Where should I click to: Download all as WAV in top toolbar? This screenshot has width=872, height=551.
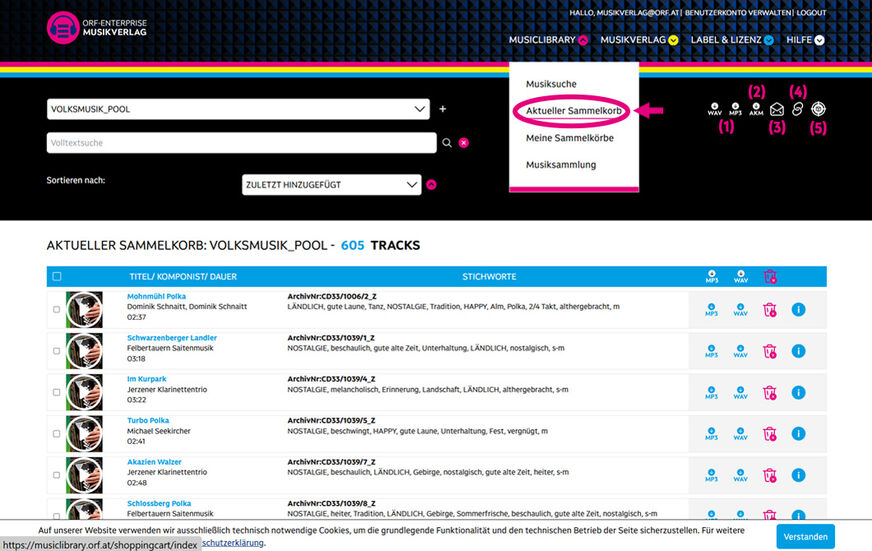pos(714,109)
